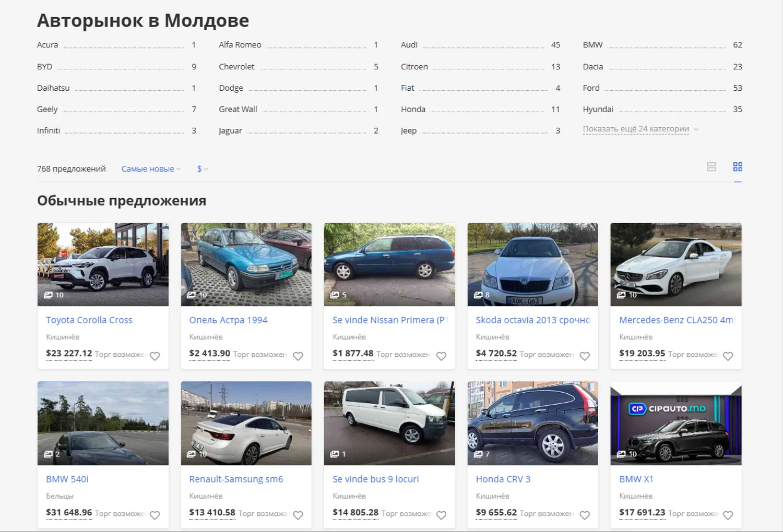Select the Chevrolet category
The height and width of the screenshot is (532, 783).
[236, 67]
